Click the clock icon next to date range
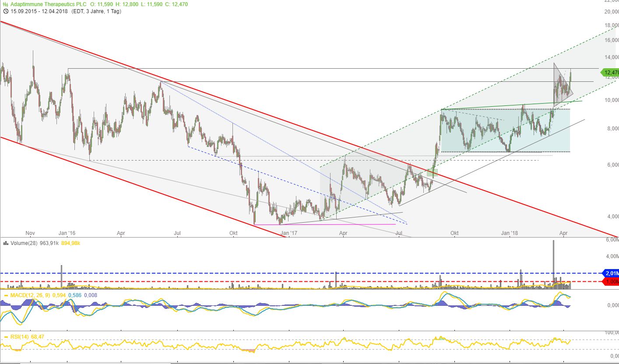This screenshot has height=364, width=619. click(5, 11)
